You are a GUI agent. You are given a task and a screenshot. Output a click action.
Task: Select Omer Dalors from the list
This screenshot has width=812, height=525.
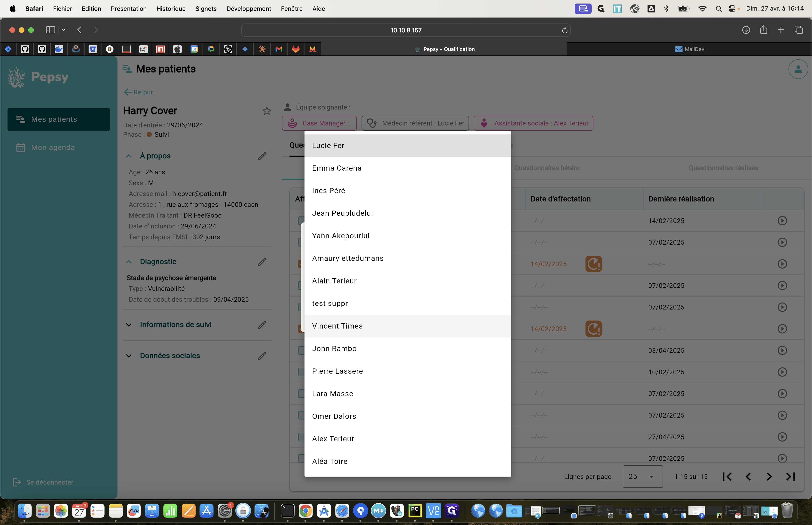[408, 416]
